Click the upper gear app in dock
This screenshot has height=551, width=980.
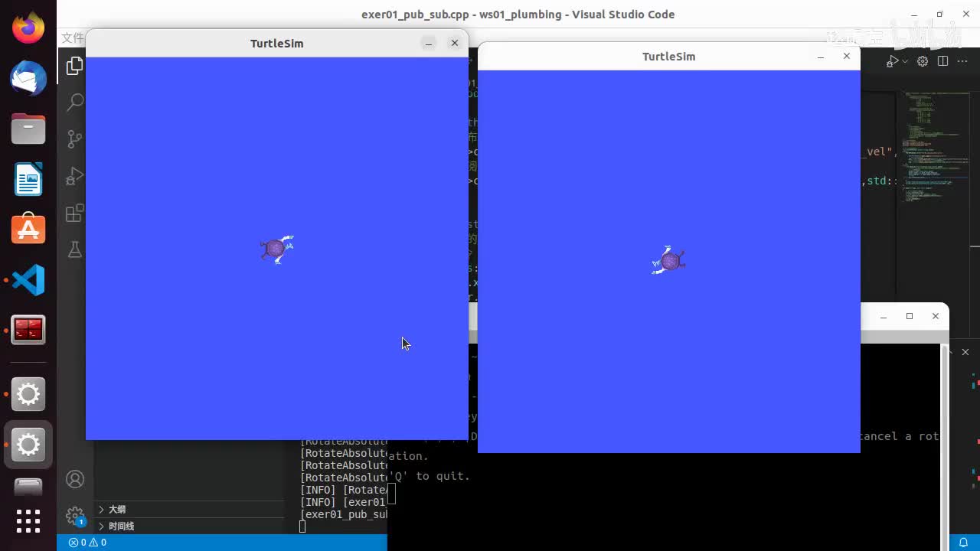[28, 394]
